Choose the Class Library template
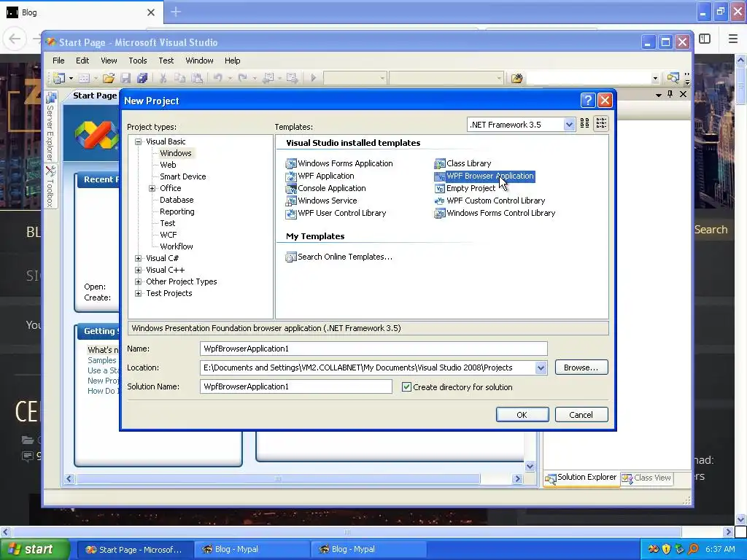The height and width of the screenshot is (560, 747). 462,163
